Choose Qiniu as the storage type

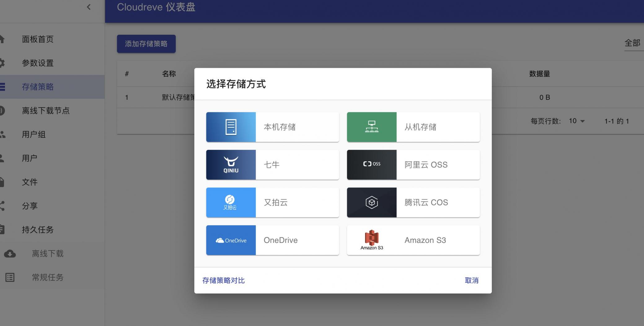tap(272, 165)
